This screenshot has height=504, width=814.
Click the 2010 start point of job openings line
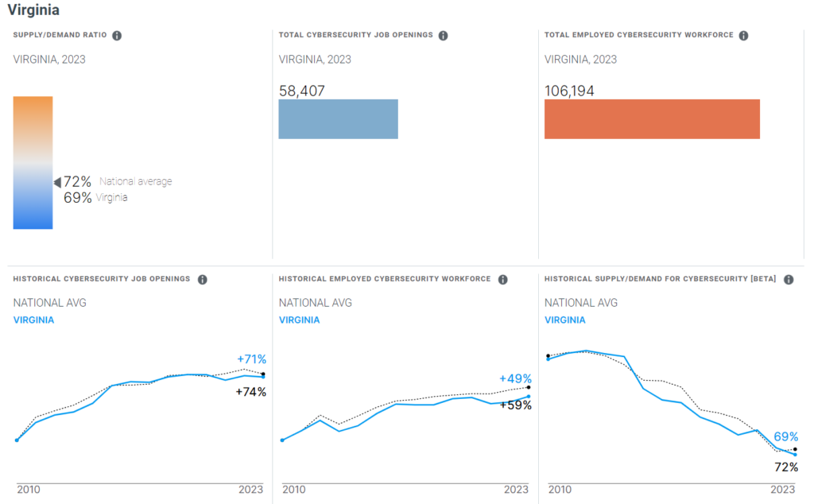coord(17,440)
